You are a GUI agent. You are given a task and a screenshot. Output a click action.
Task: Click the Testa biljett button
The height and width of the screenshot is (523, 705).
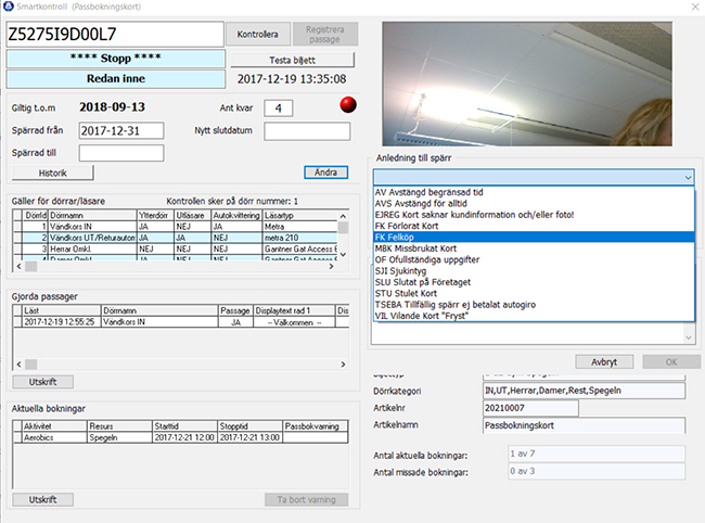click(x=292, y=60)
